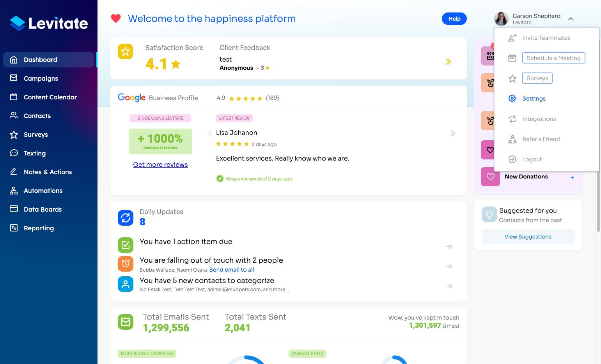Click the yellow Satisfaction Score star icon
Viewport: 601px width, 364px height.
pyautogui.click(x=125, y=51)
